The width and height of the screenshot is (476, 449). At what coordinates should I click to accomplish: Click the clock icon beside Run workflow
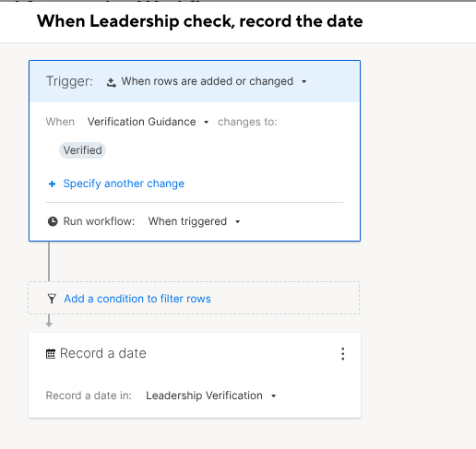coord(53,221)
